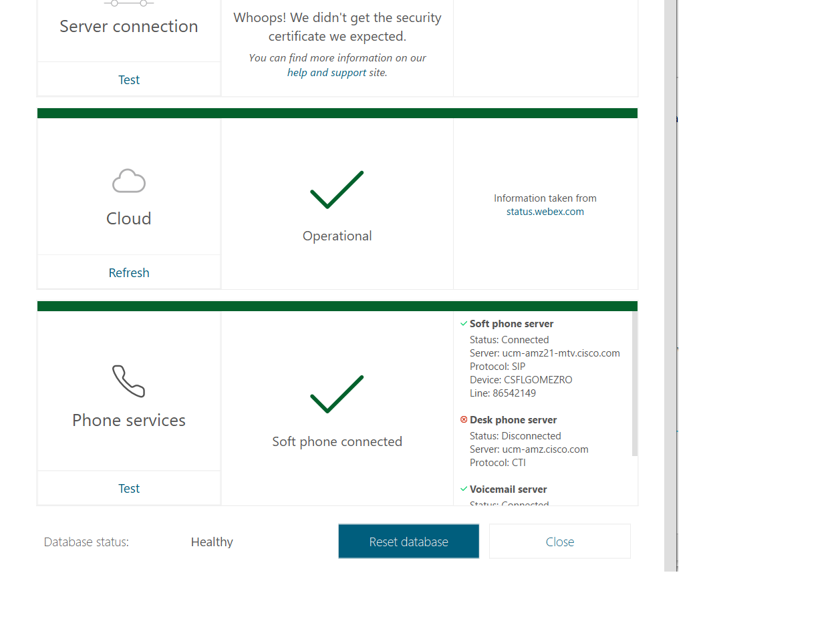Viewport: 840px width, 623px height.
Task: Test the Server connection
Action: tap(128, 79)
